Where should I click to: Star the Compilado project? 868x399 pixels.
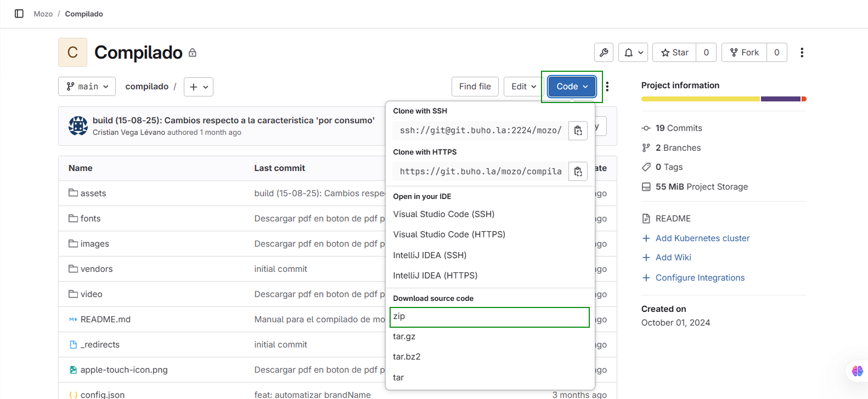674,53
